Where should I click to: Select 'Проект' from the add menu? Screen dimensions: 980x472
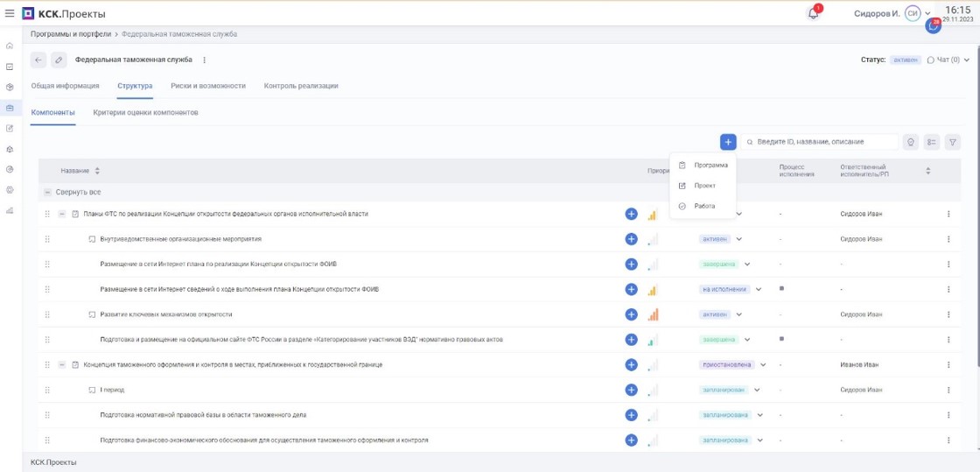coord(704,186)
